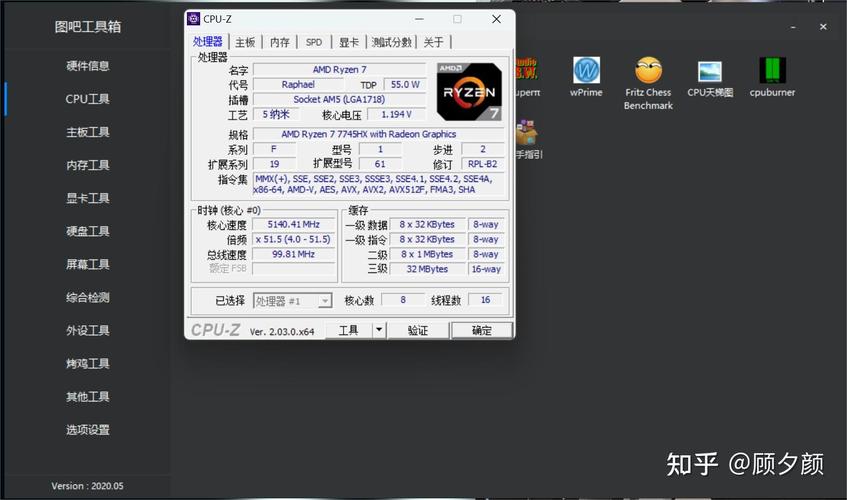This screenshot has height=500, width=847.
Task: Select the 硬件信息 sidebar item
Action: pos(88,66)
